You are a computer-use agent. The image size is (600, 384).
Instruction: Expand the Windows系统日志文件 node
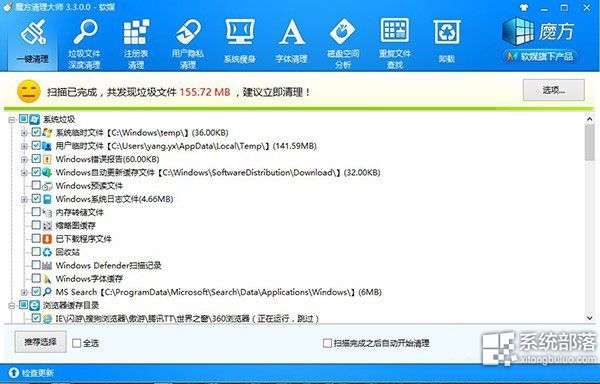(24, 199)
